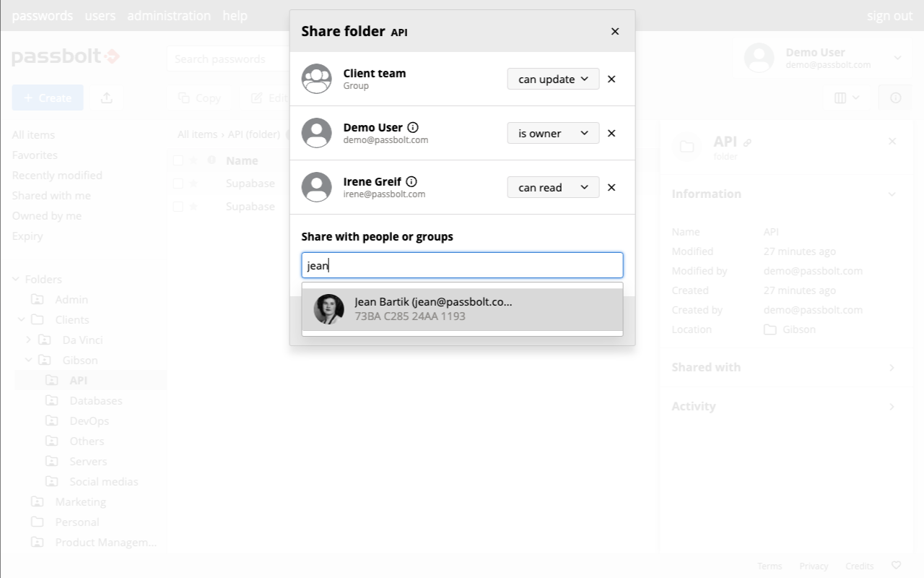The width and height of the screenshot is (924, 578).
Task: Open the Terms link
Action: pos(770,566)
